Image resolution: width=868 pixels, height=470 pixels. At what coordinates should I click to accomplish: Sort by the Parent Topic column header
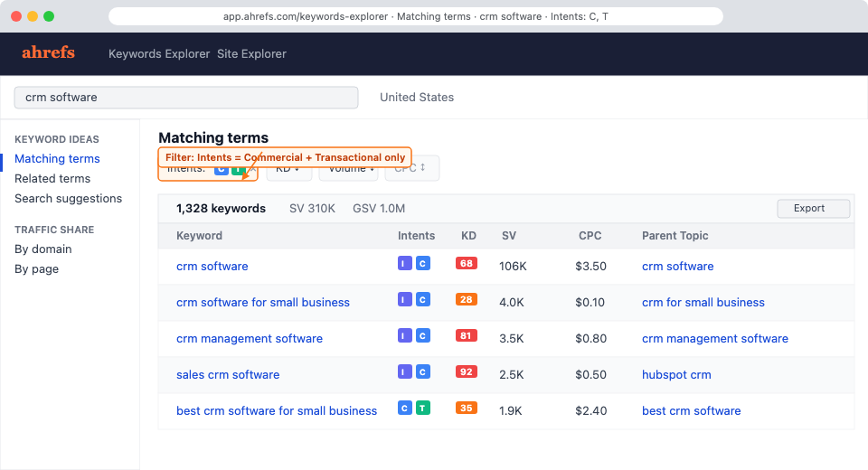pos(675,236)
